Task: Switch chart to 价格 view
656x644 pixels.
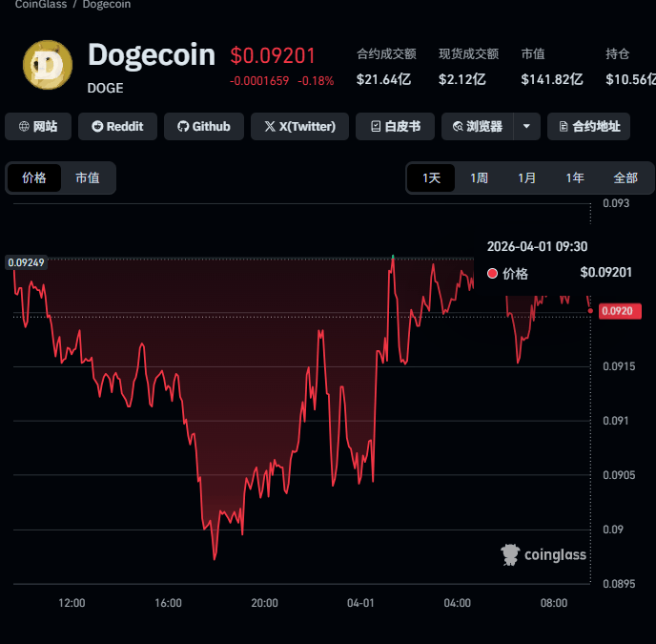Action: point(34,177)
